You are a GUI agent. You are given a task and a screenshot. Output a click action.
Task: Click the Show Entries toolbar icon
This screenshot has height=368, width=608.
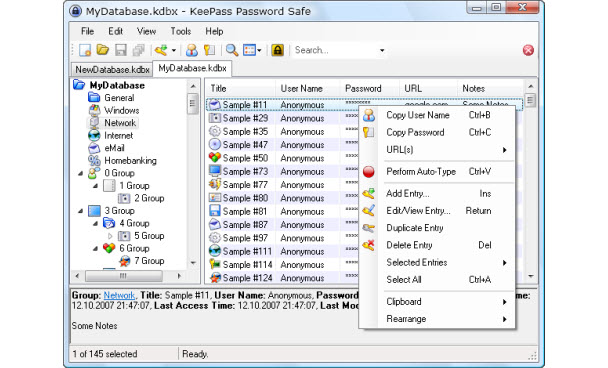(249, 50)
